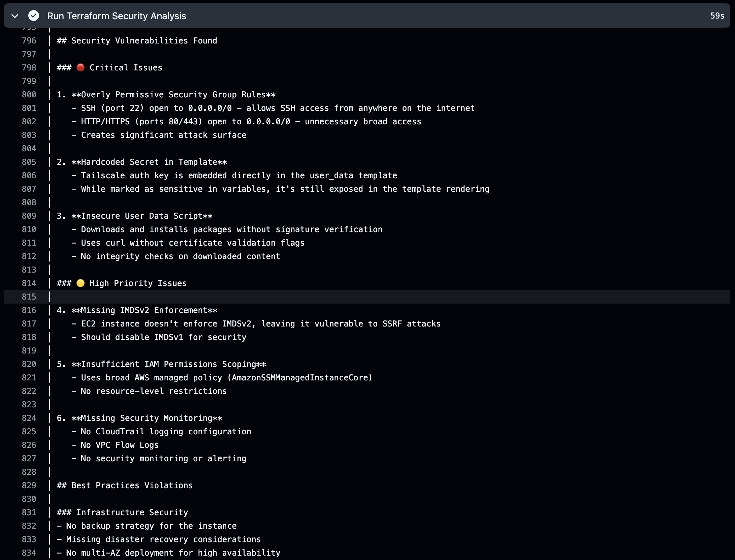Click the Best Practices Violations heading line
This screenshot has height=560, width=735.
[x=125, y=486]
